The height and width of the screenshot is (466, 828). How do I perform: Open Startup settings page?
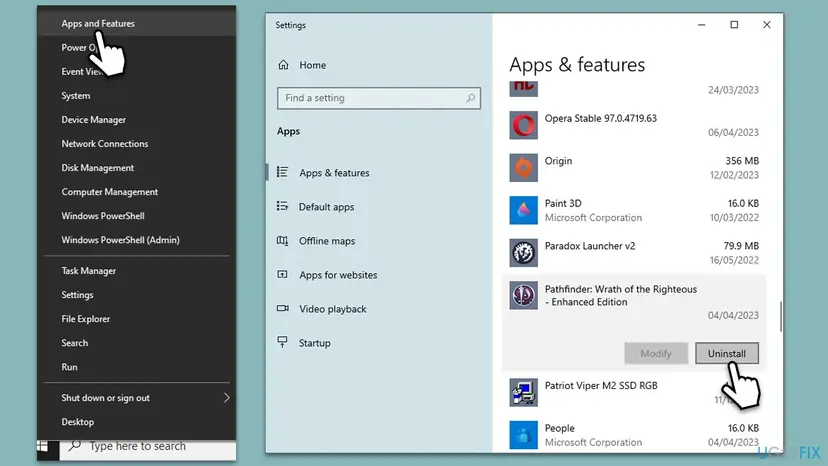point(315,343)
